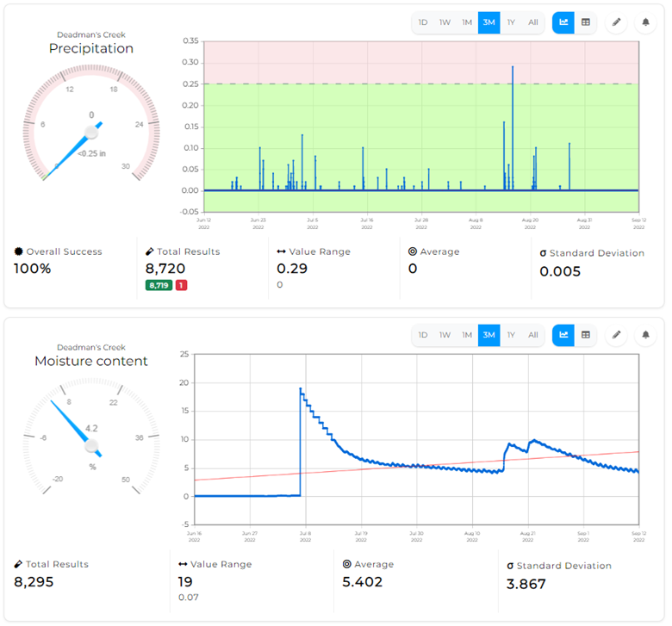
Task: Select 1W range on Precipitation chart
Action: [x=445, y=22]
